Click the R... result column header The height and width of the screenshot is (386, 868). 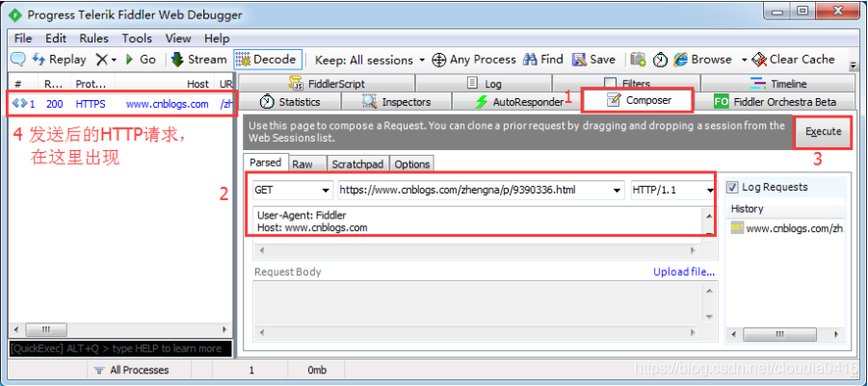[x=54, y=84]
